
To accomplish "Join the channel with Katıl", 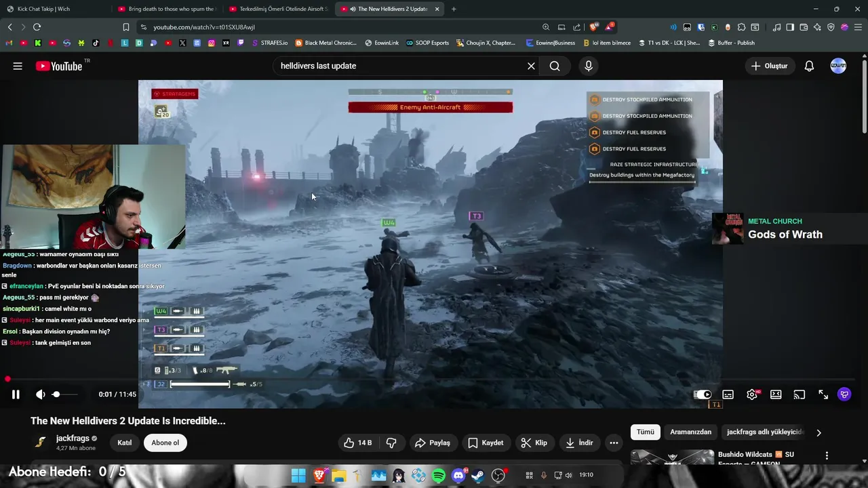I will click(x=125, y=443).
